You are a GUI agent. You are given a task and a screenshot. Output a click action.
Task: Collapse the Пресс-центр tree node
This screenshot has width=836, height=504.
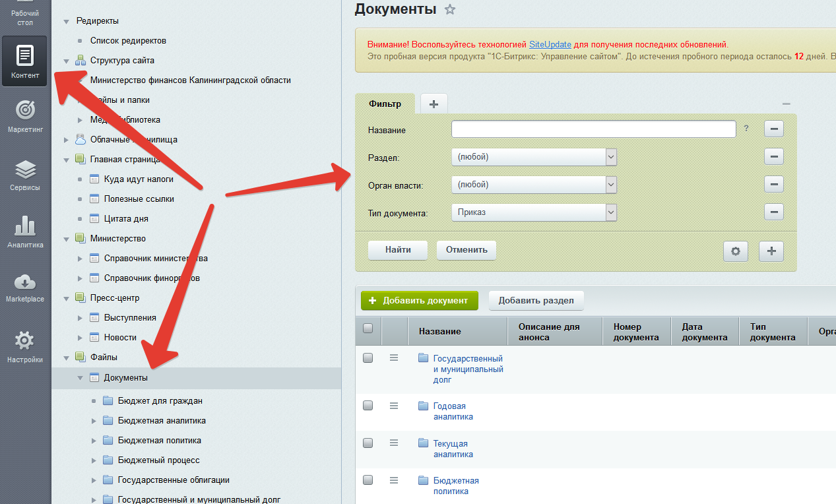click(x=66, y=298)
